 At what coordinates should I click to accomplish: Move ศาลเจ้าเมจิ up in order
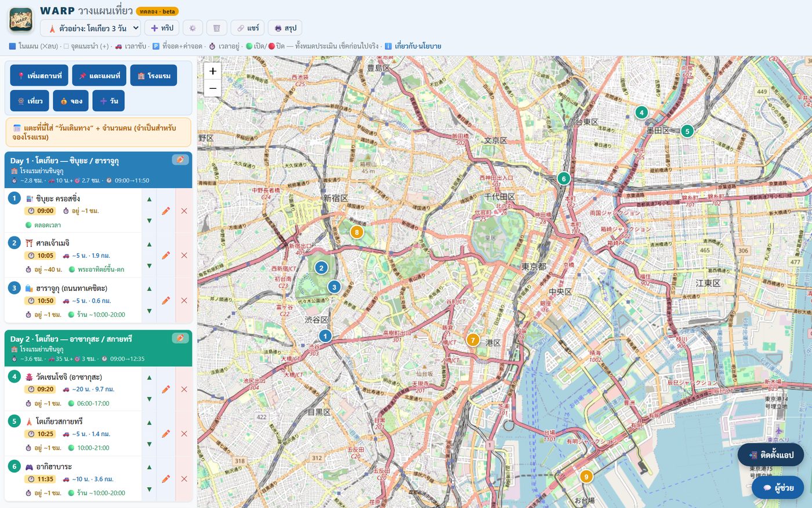pyautogui.click(x=149, y=244)
